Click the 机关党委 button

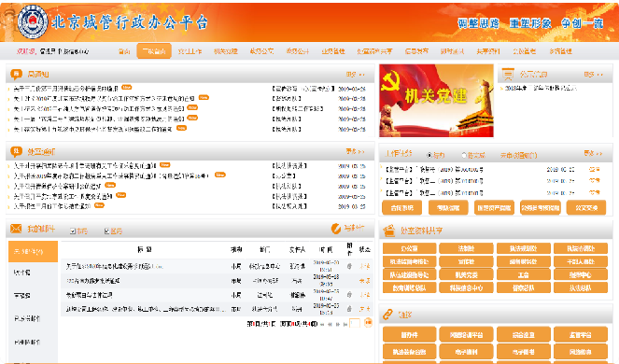point(466,274)
